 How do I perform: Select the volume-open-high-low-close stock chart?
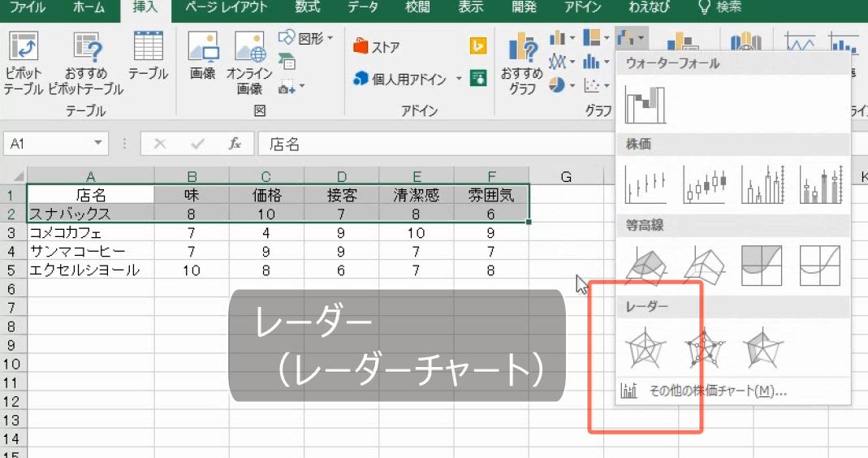point(820,185)
